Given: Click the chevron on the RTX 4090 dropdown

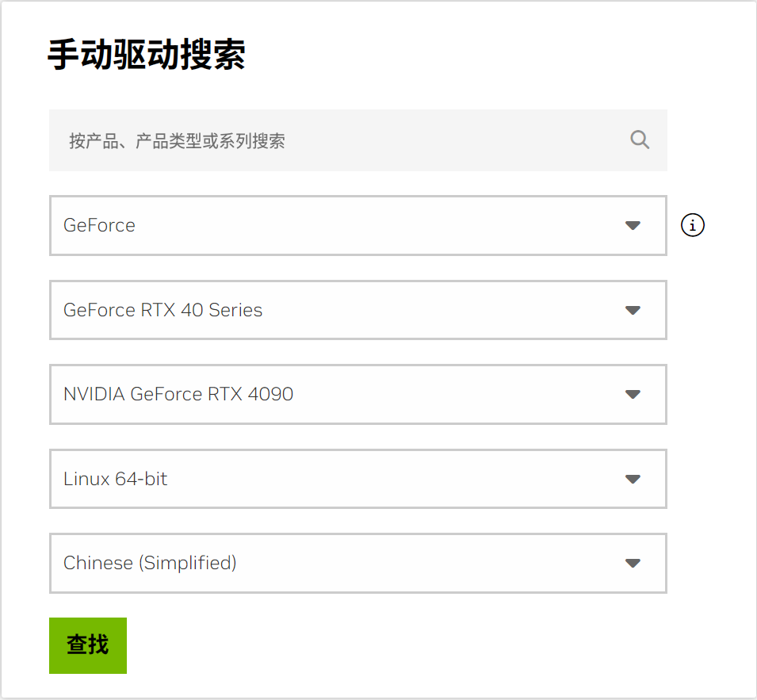Looking at the screenshot, I should click(x=633, y=394).
